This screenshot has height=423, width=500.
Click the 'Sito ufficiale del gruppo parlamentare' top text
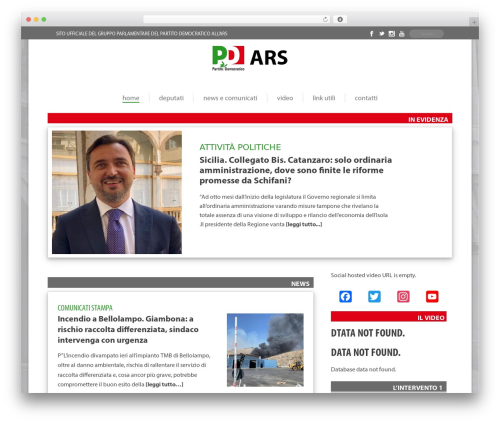point(141,34)
